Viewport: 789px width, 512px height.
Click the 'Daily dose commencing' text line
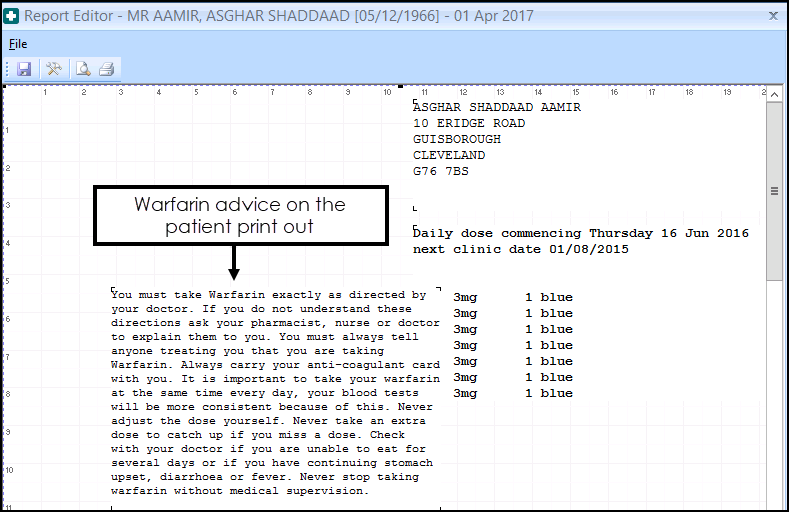[580, 233]
